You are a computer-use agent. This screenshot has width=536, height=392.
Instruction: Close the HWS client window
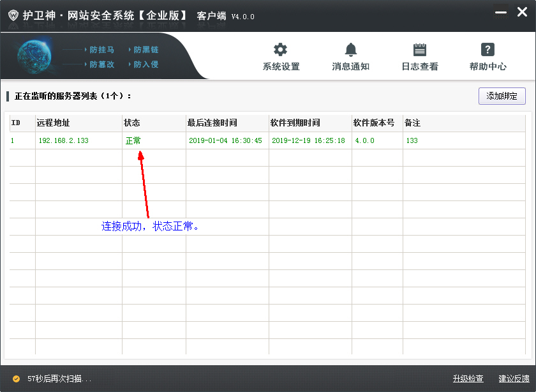(x=522, y=12)
